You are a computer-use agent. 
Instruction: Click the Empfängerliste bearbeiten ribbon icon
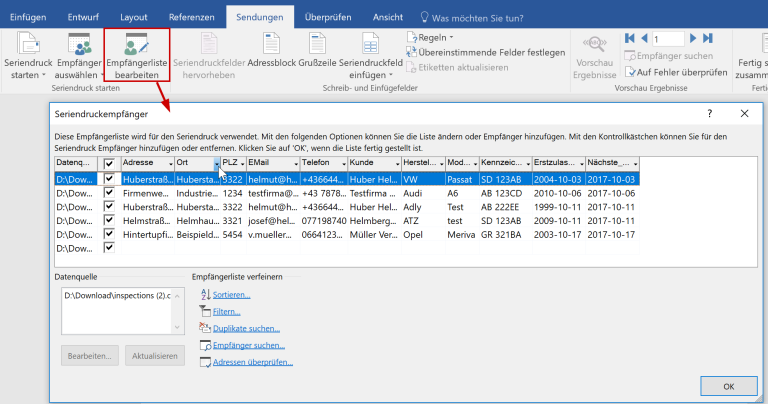pos(136,59)
